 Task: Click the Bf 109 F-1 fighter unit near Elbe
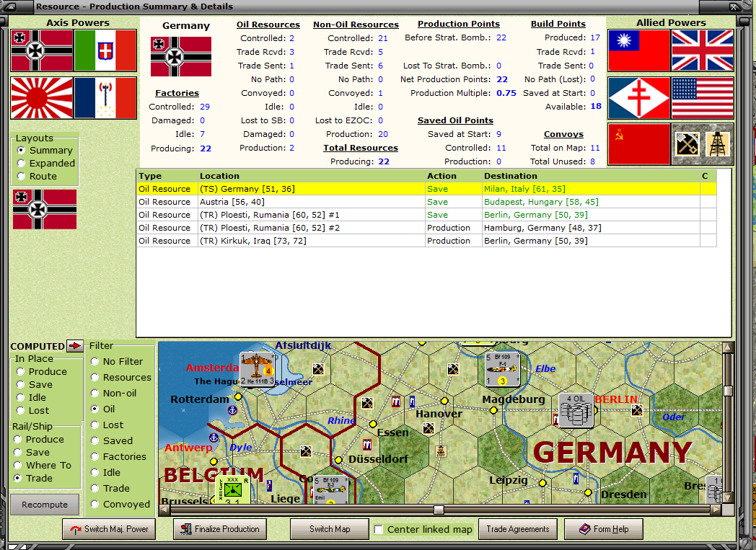click(502, 369)
